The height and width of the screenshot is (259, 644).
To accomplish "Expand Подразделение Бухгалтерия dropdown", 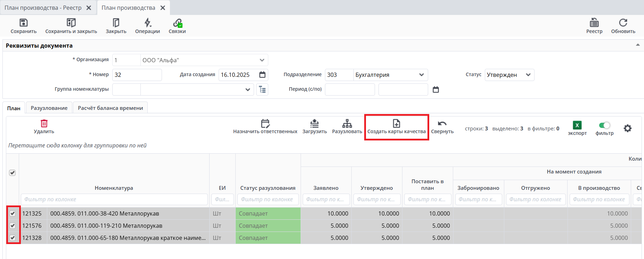I will point(421,75).
